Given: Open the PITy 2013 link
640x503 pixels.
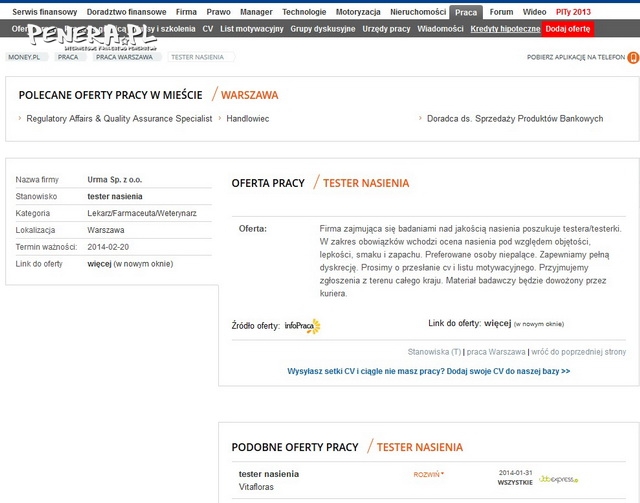Looking at the screenshot, I should point(573,12).
